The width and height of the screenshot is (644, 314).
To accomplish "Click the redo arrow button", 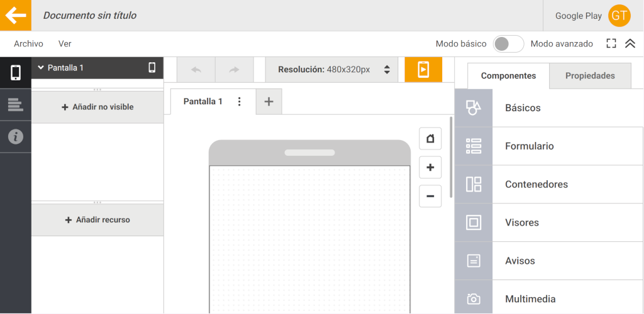I will coord(234,70).
